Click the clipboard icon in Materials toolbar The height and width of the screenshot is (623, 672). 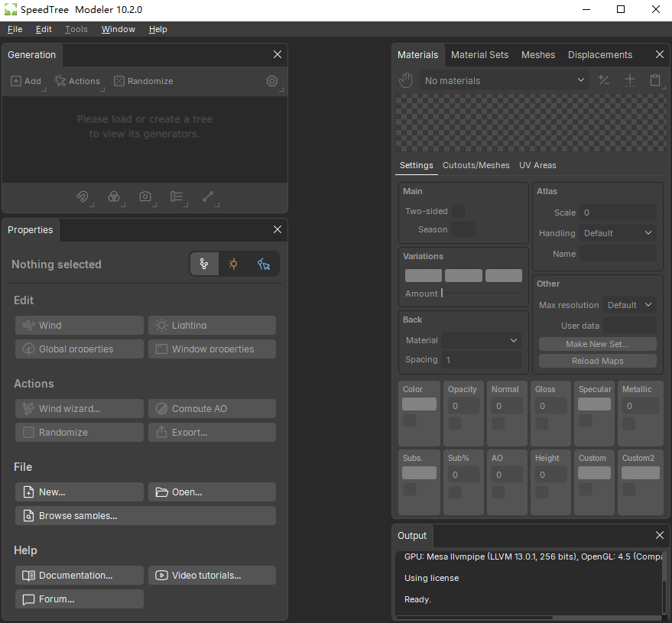[x=655, y=80]
